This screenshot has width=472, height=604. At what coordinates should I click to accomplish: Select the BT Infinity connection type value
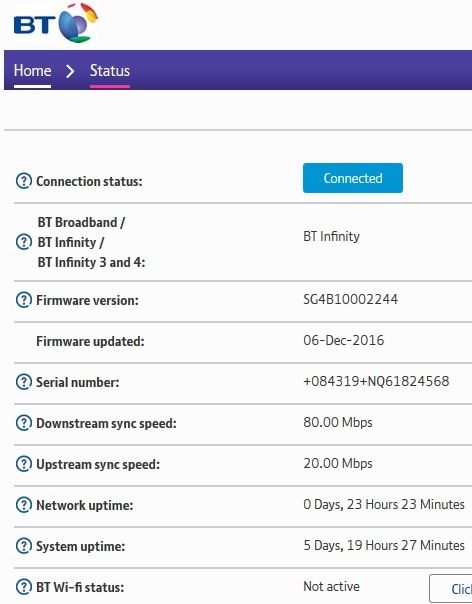[x=331, y=236]
